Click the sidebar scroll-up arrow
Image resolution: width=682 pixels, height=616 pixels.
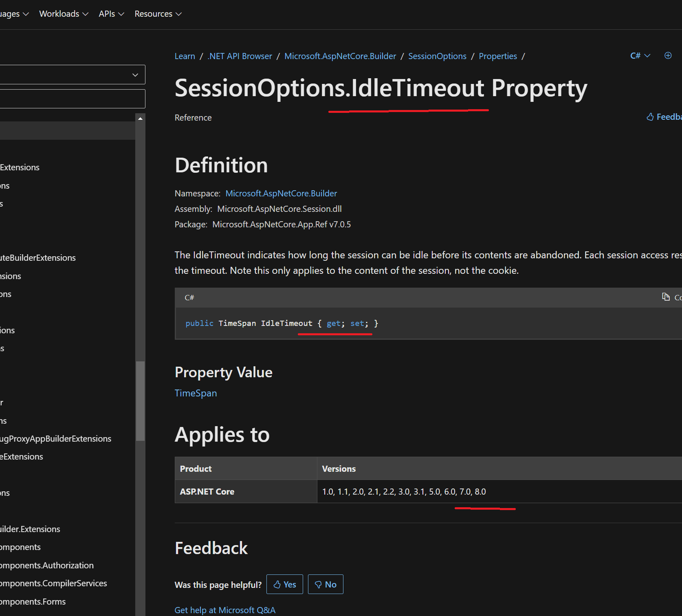point(140,119)
